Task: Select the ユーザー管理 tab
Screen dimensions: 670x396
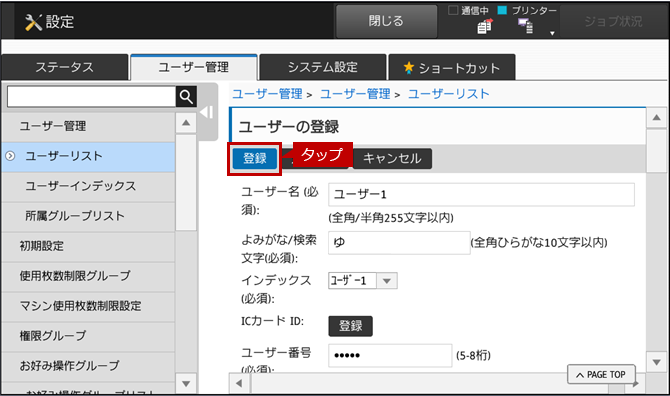Action: [x=194, y=67]
